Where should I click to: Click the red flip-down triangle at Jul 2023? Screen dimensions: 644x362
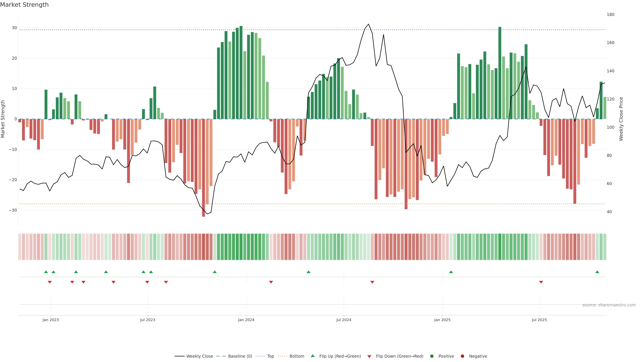tap(147, 282)
